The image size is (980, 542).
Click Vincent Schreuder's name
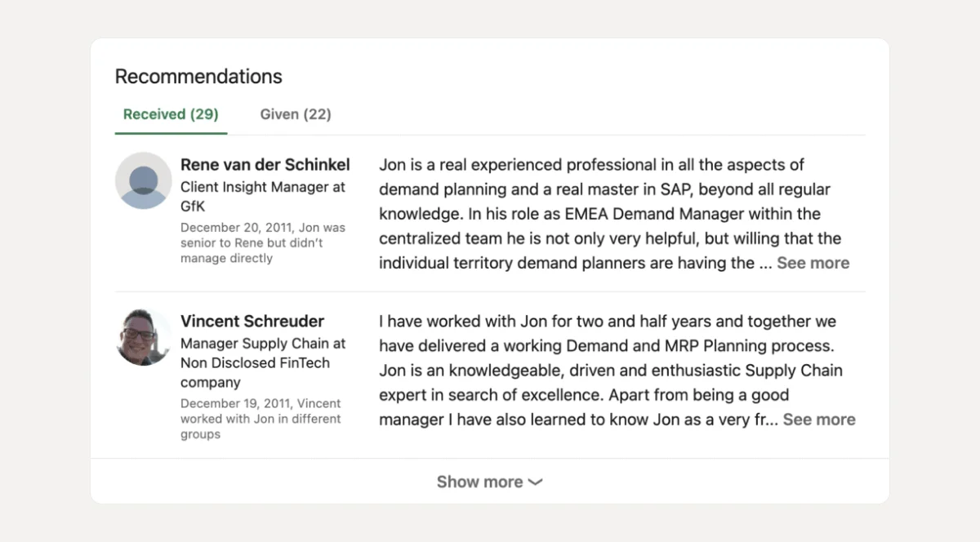coord(251,321)
